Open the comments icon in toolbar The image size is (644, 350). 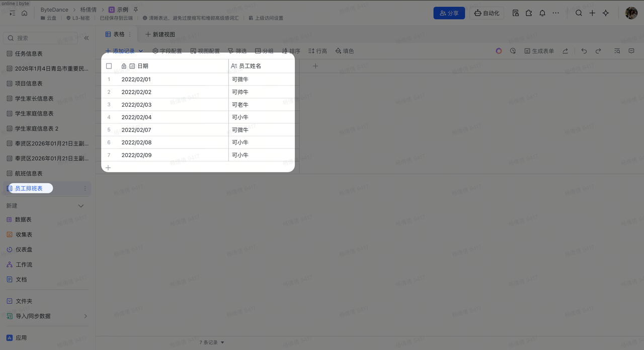tap(631, 51)
